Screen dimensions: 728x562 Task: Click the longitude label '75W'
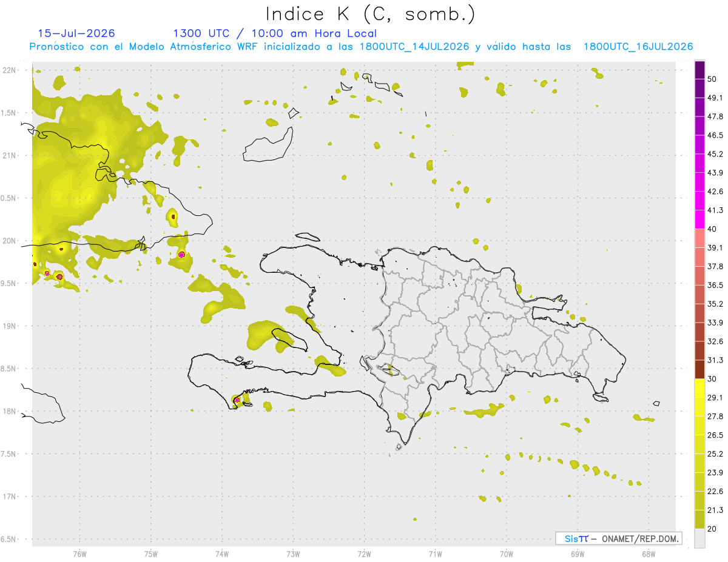[151, 554]
